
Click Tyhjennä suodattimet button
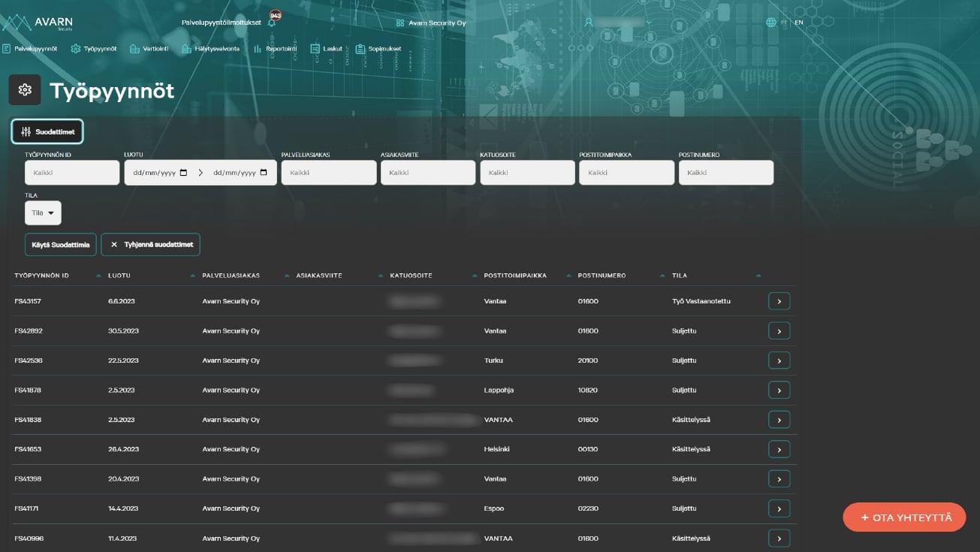150,245
